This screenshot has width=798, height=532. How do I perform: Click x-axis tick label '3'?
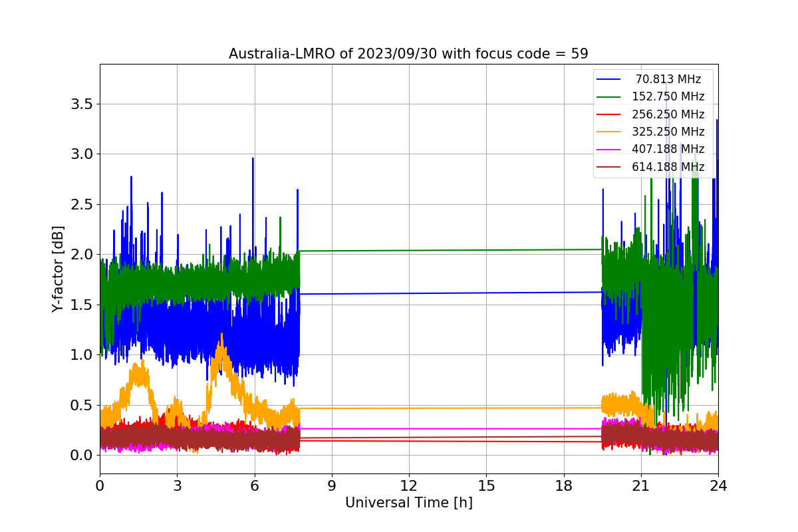coord(177,485)
